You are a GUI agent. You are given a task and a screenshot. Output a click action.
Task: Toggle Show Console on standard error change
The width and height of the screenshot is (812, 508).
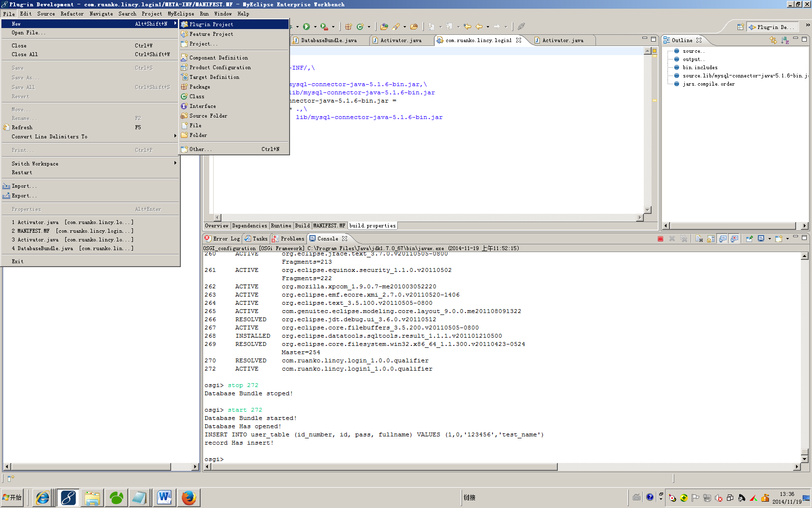pyautogui.click(x=735, y=239)
